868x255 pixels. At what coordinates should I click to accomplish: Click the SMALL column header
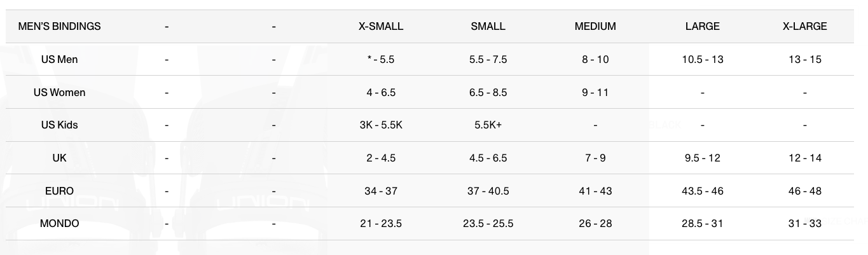(x=488, y=27)
